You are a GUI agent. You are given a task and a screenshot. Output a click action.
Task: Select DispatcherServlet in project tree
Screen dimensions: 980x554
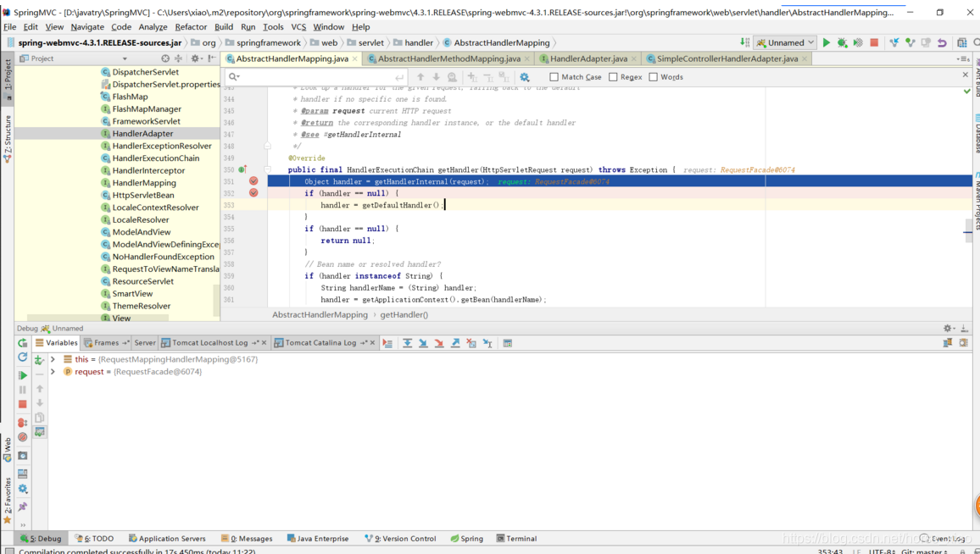click(145, 72)
